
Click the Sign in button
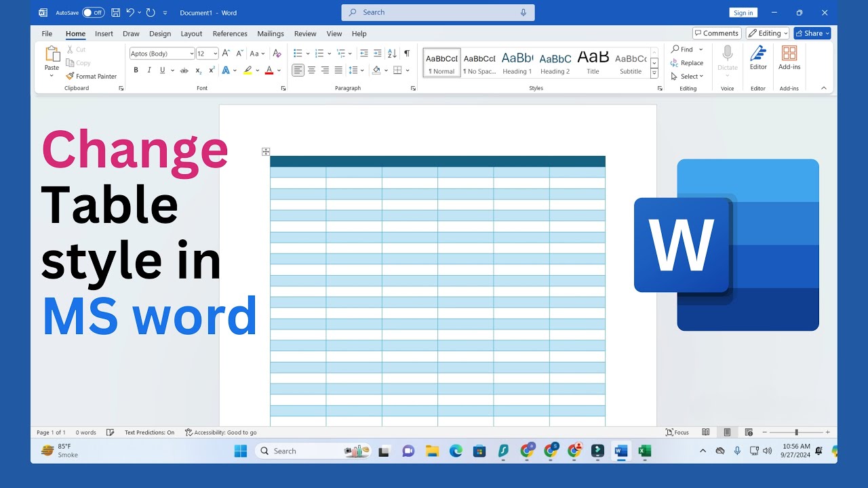(743, 13)
